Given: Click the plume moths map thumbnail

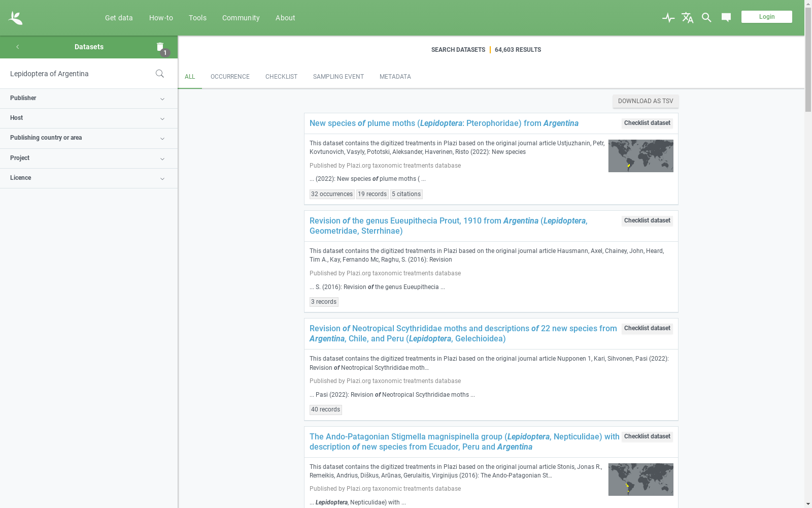Looking at the screenshot, I should (x=641, y=156).
